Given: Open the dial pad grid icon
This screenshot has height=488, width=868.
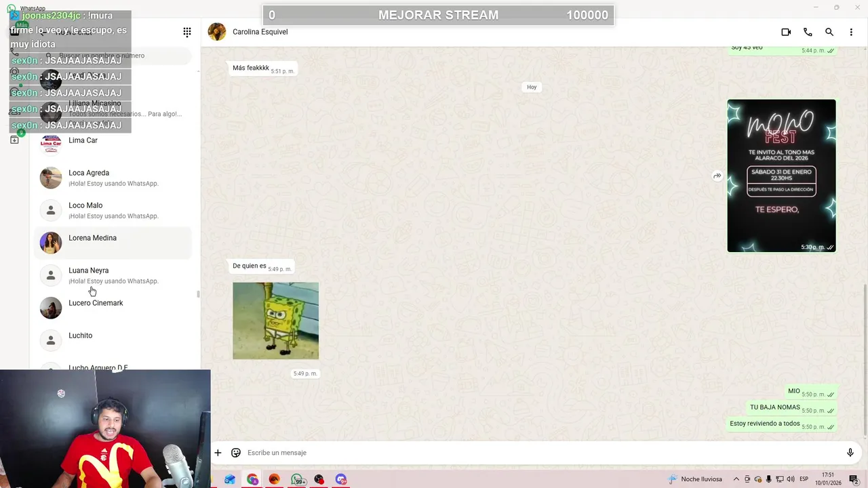Looking at the screenshot, I should [x=187, y=32].
